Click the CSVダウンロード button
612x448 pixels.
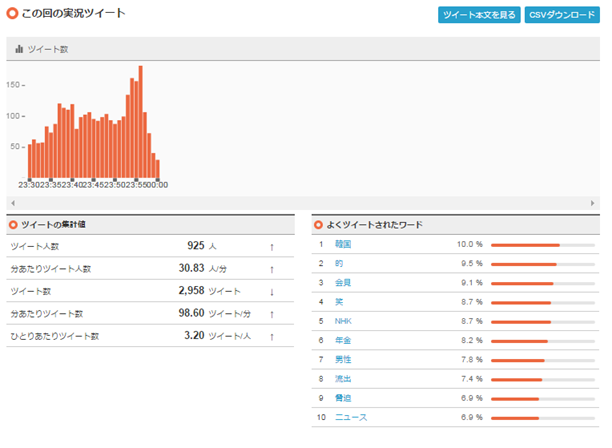[562, 15]
